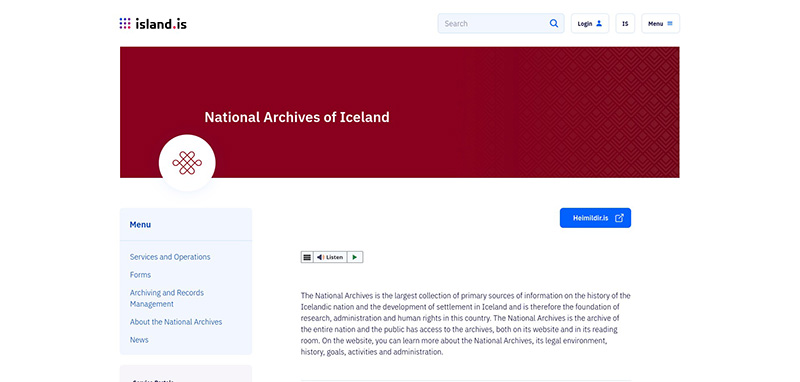Switch language with the IS button
This screenshot has height=382, width=800.
[625, 23]
